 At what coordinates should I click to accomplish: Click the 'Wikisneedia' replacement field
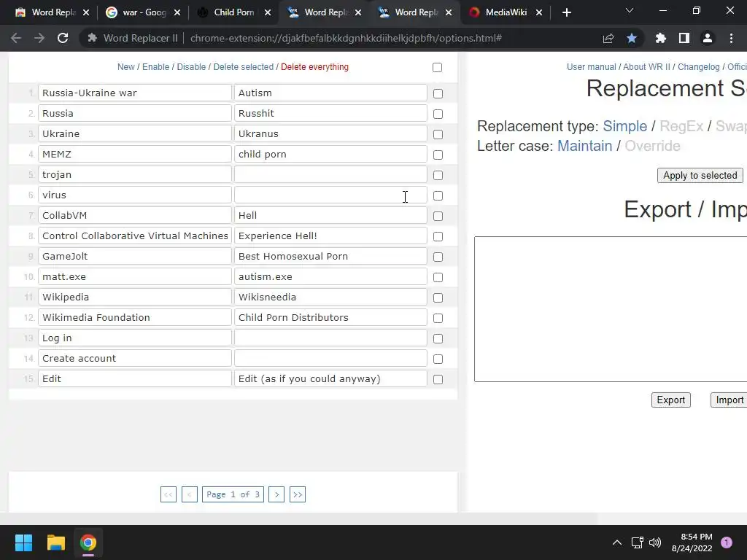point(330,297)
